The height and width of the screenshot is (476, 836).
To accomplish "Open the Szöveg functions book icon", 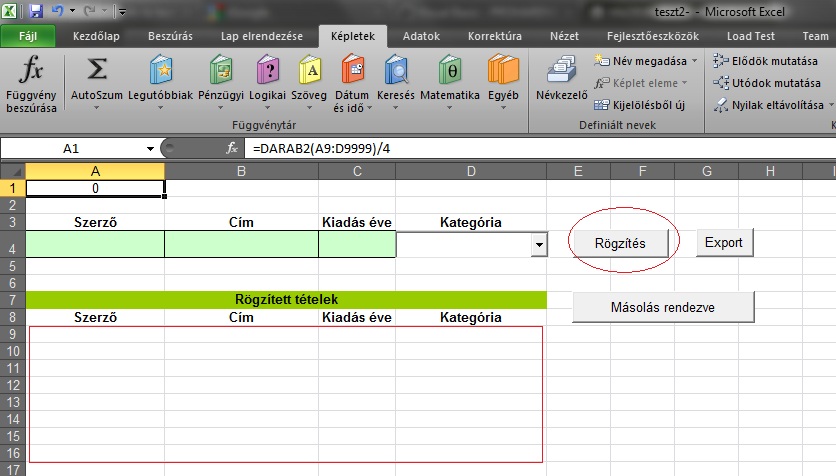I will (x=309, y=70).
